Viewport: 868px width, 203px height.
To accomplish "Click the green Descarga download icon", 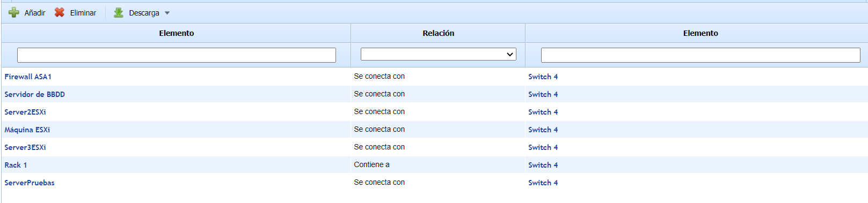I will [x=119, y=12].
